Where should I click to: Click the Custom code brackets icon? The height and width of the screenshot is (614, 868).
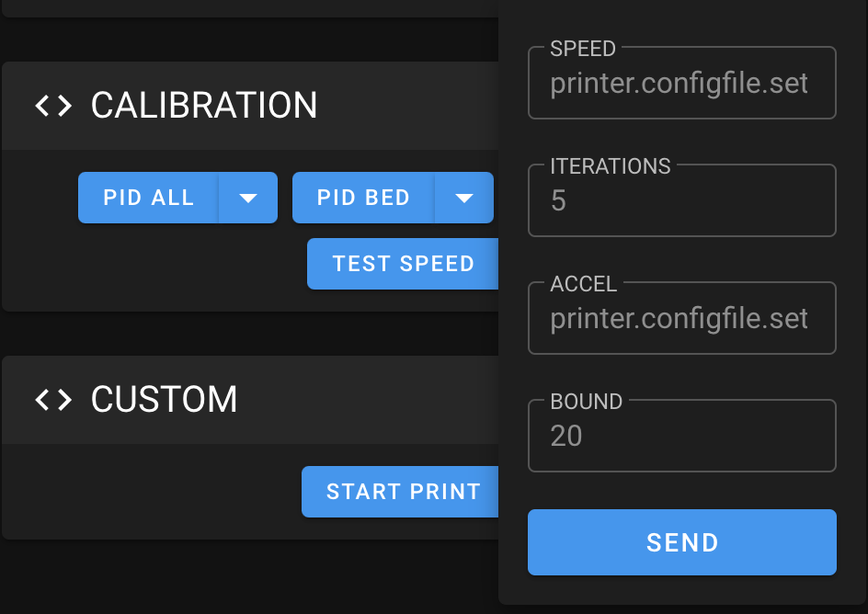(53, 400)
